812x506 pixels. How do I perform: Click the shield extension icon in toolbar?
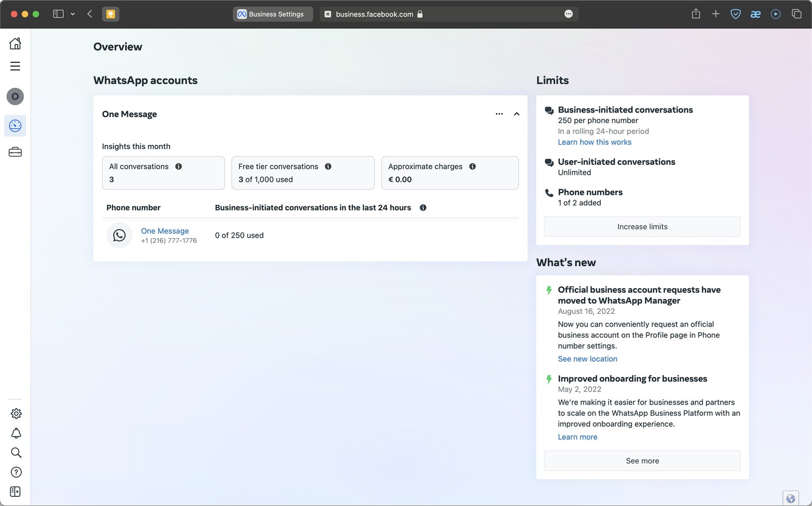click(735, 14)
